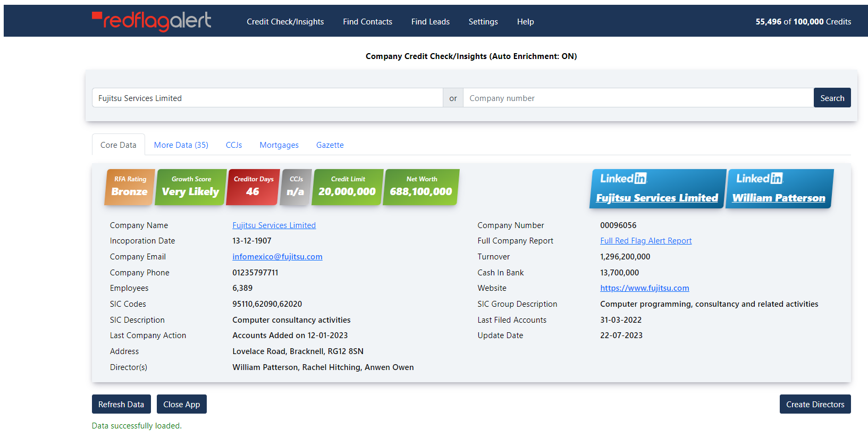Open the Credit Check/Insights menu
This screenshot has height=437, width=868.
tap(285, 22)
